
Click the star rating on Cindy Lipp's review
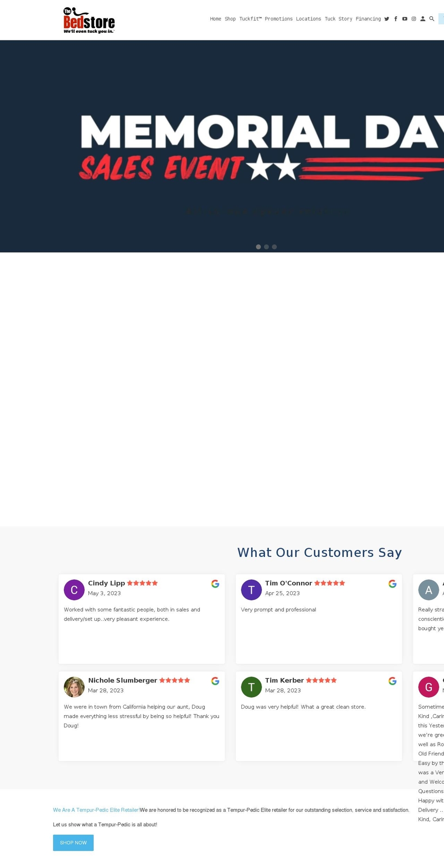[x=142, y=583]
